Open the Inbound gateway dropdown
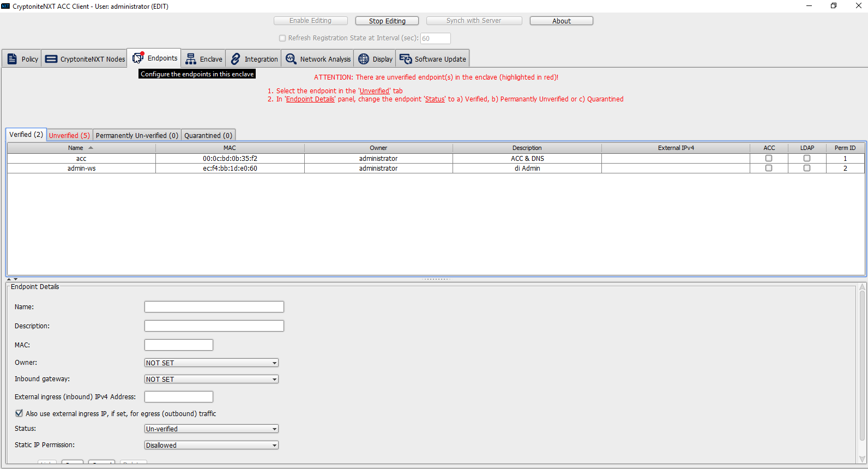Screen dimensions: 868x469 click(x=212, y=379)
